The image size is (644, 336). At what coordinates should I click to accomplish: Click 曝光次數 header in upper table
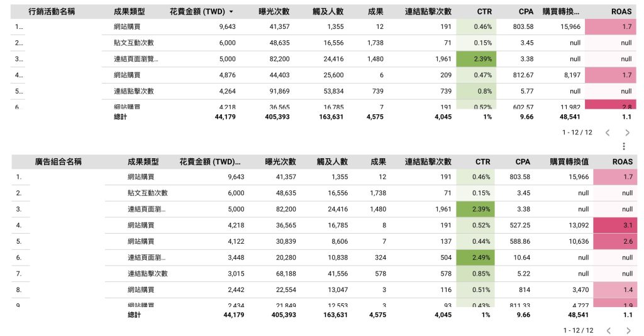tap(274, 11)
